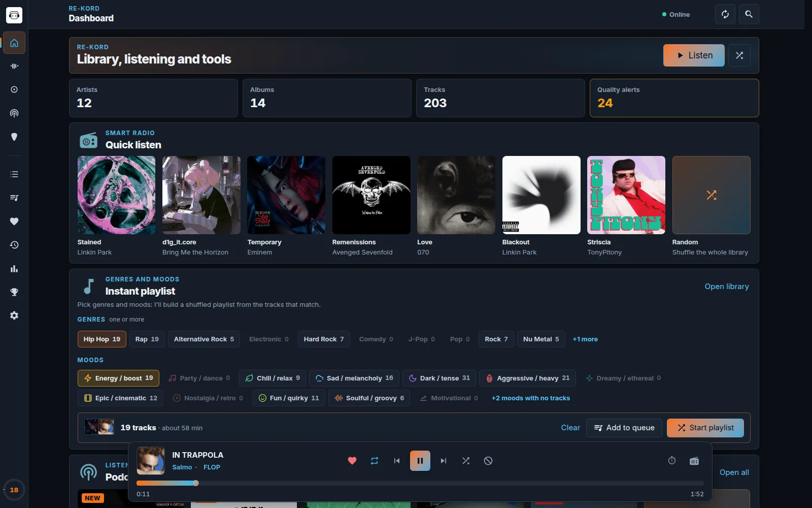Open statistics bar chart sidebar icon
Viewport: 812px width, 508px height.
[14, 268]
